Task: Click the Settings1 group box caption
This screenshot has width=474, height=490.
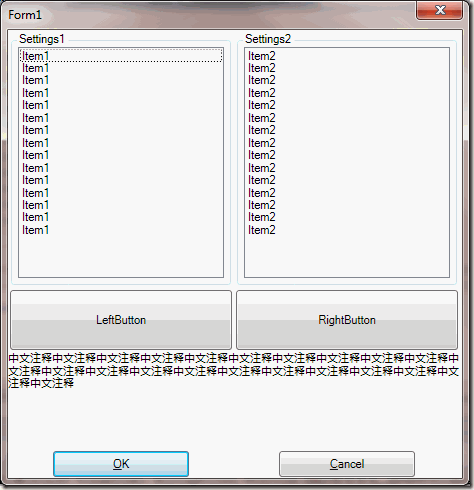Action: (x=41, y=39)
